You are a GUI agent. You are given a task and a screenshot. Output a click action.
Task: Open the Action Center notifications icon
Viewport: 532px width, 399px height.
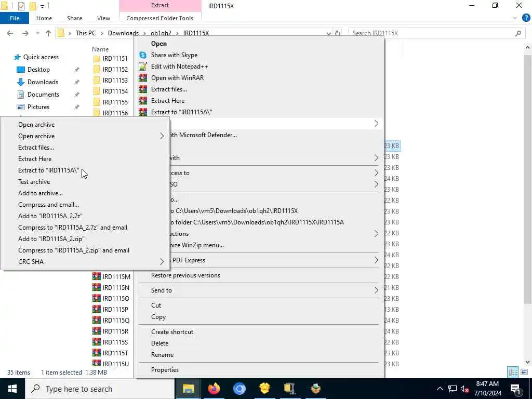click(515, 389)
